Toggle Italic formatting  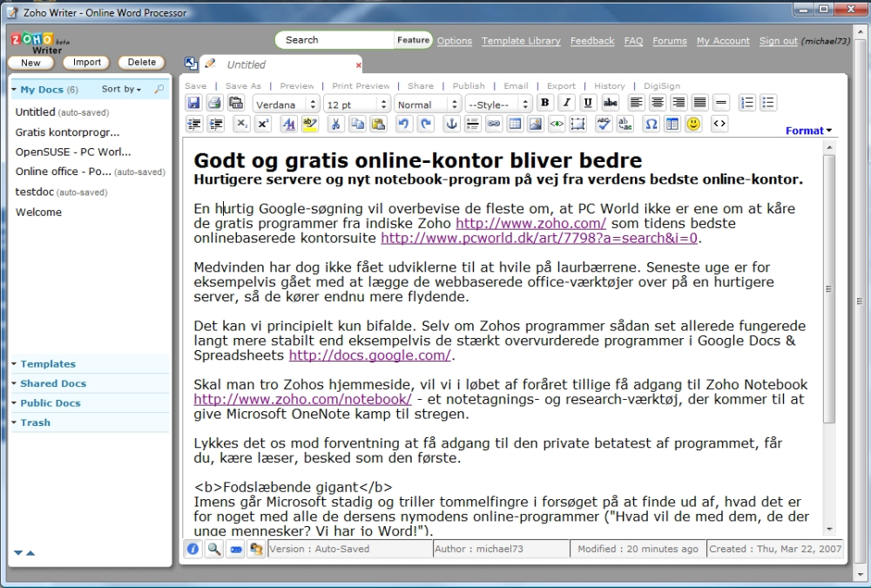566,104
